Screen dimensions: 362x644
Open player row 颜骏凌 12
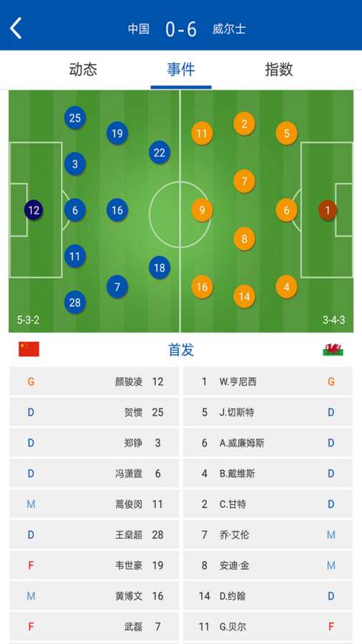point(94,381)
